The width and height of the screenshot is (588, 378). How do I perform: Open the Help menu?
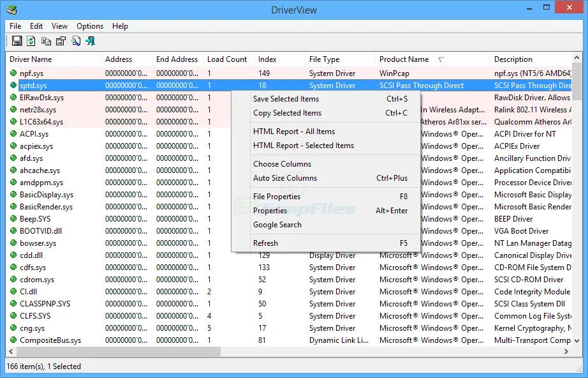click(x=120, y=26)
